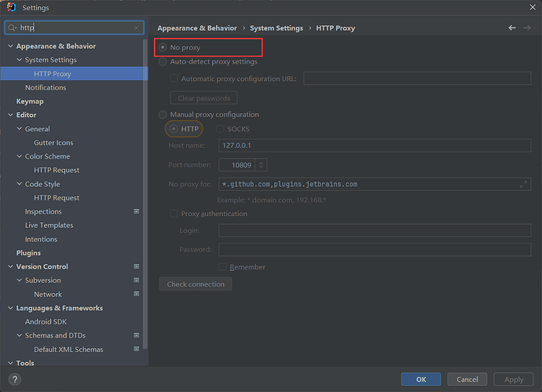Select Gutter Icons in the tree
The height and width of the screenshot is (392, 542).
pos(53,142)
